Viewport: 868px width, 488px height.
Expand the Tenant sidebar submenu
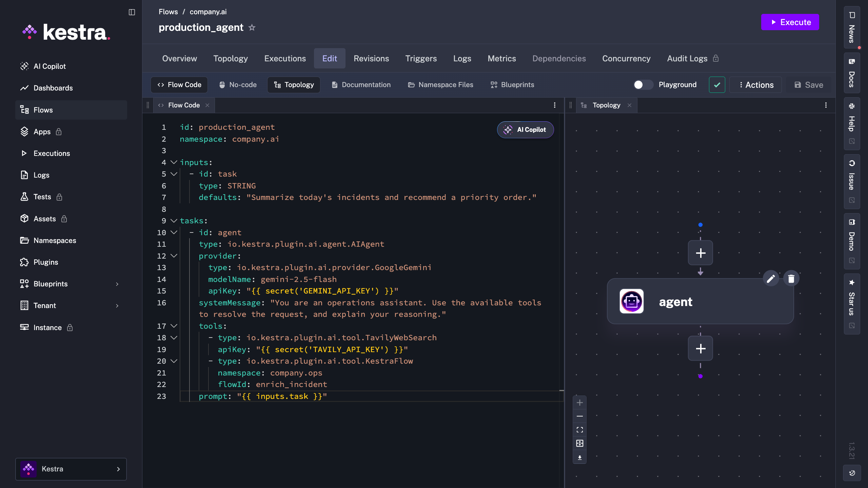click(x=117, y=306)
